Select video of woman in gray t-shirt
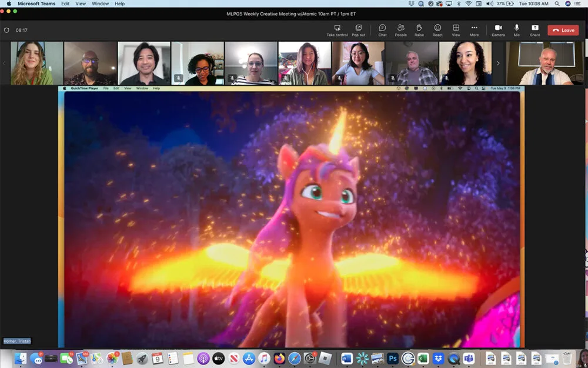 [x=359, y=63]
